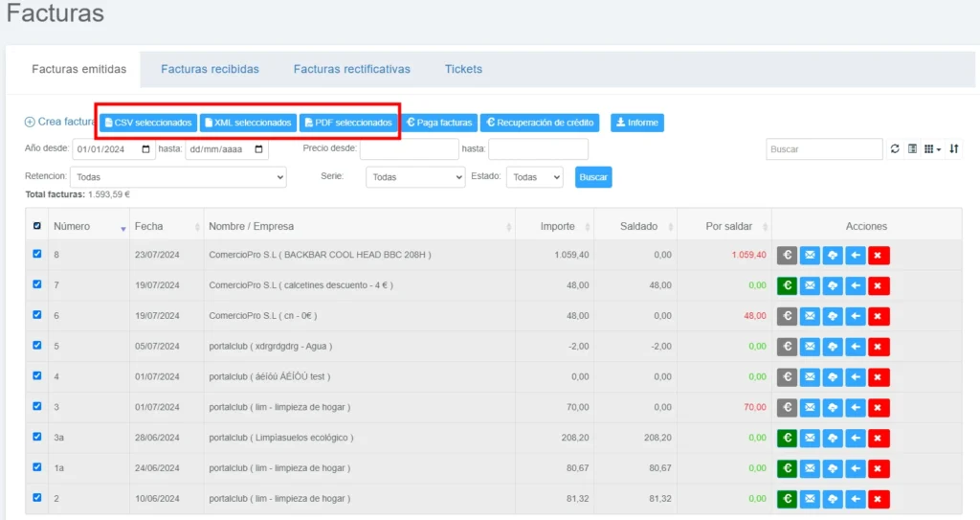Image resolution: width=980 pixels, height=520 pixels.
Task: Click green euro icon for invoice 3a
Action: coord(788,438)
